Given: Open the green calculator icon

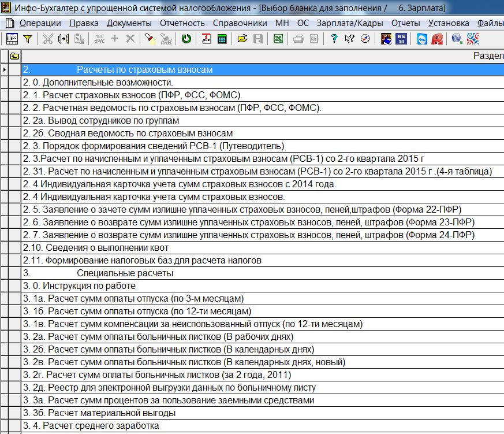Looking at the screenshot, I should click(x=222, y=39).
